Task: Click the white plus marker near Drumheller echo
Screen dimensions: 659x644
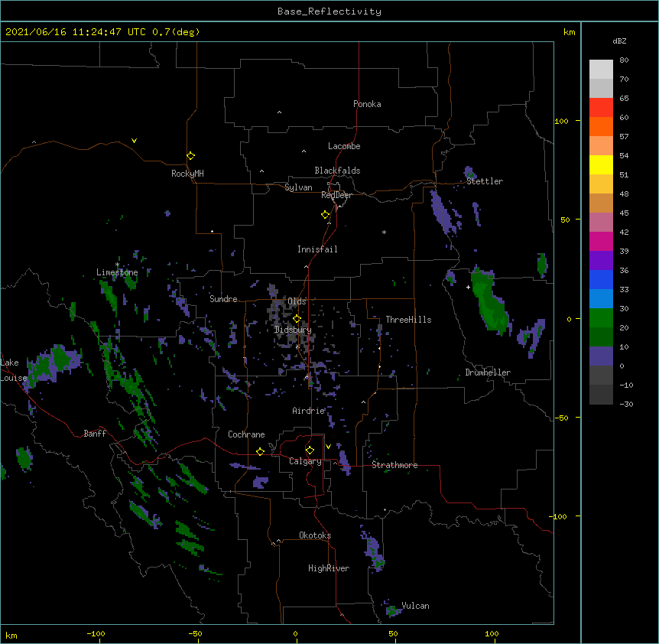Action: pos(468,287)
